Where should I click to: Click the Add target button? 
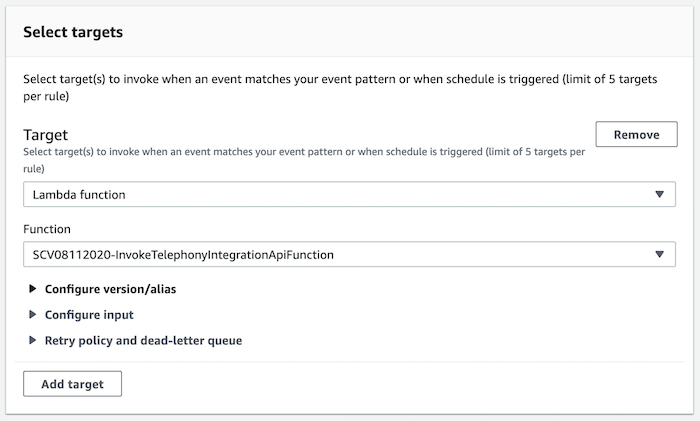72,384
